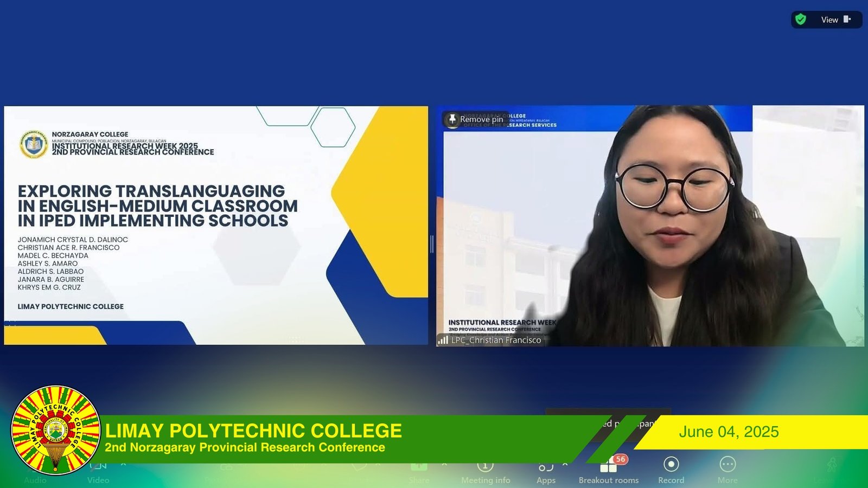
Task: Click the signal strength bars icon
Action: coord(443,340)
